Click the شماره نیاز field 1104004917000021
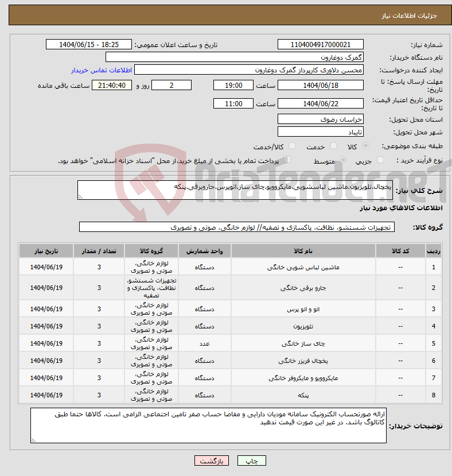Image resolution: width=452 pixels, height=476 pixels. (x=320, y=44)
